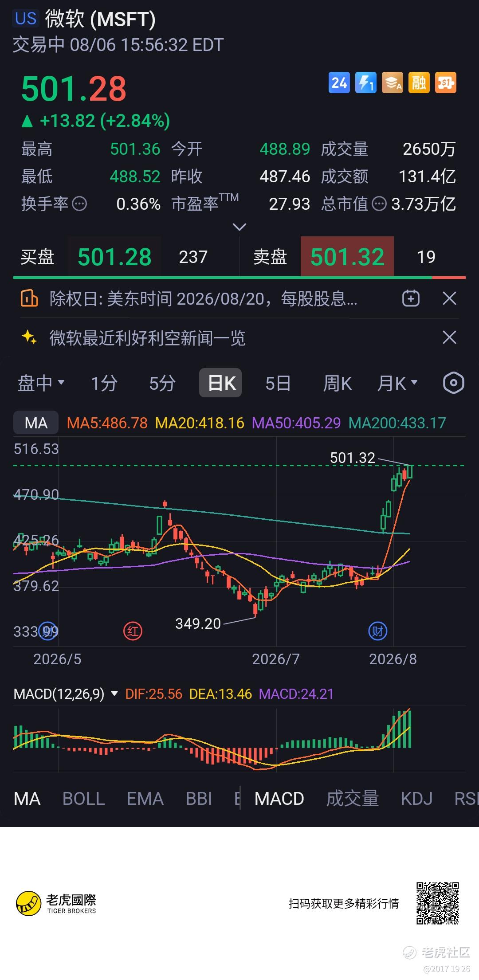Screen dimensions: 479x980
Task: Tap the 501.32 high label on chart
Action: click(x=353, y=458)
